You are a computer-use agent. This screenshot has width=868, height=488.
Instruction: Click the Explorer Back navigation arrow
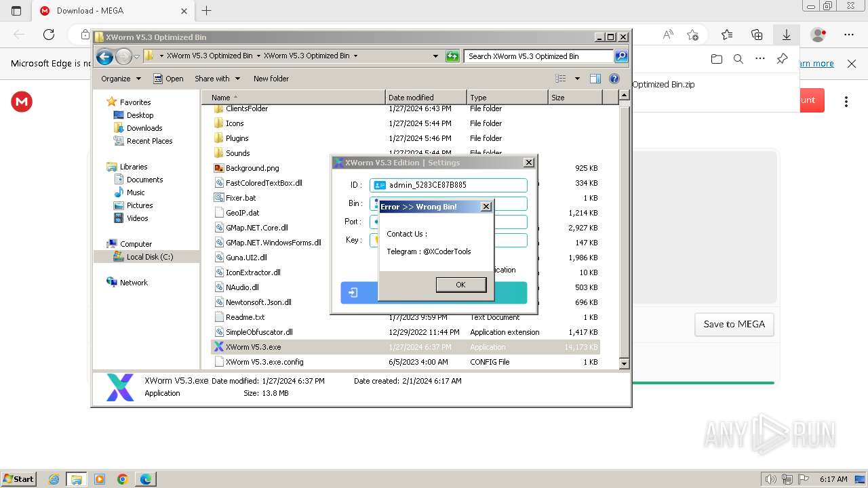[x=104, y=56]
